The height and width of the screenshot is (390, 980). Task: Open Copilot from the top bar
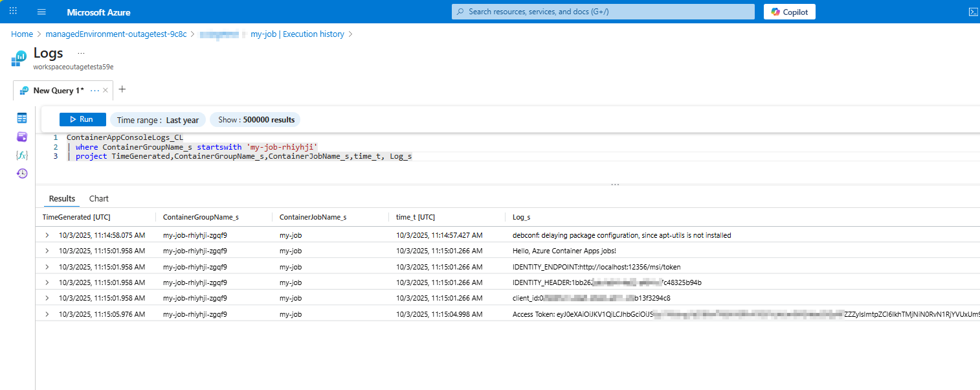pos(789,11)
